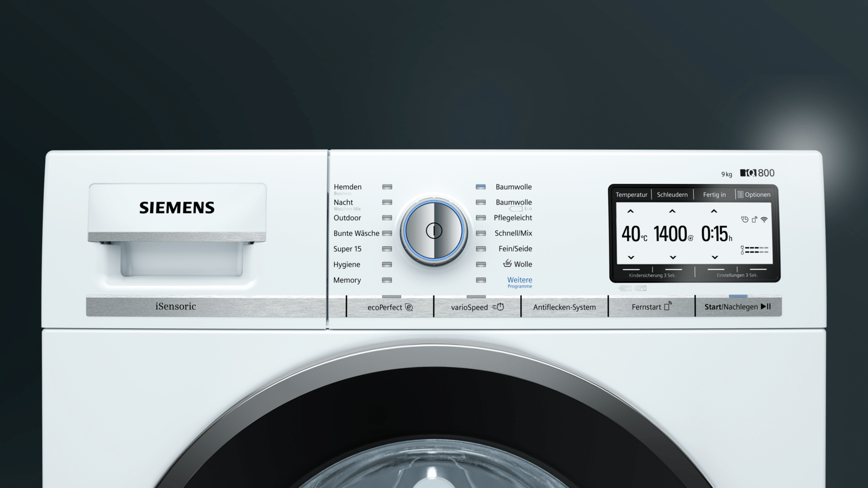Tap the play/pause icon on Start/Nachlegen
This screenshot has width=868, height=488.
point(765,306)
